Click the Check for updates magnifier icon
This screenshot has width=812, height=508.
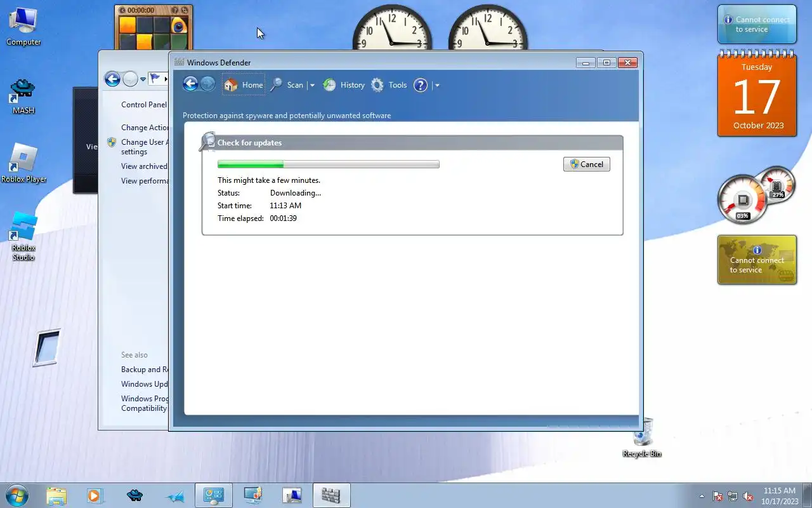coord(207,142)
